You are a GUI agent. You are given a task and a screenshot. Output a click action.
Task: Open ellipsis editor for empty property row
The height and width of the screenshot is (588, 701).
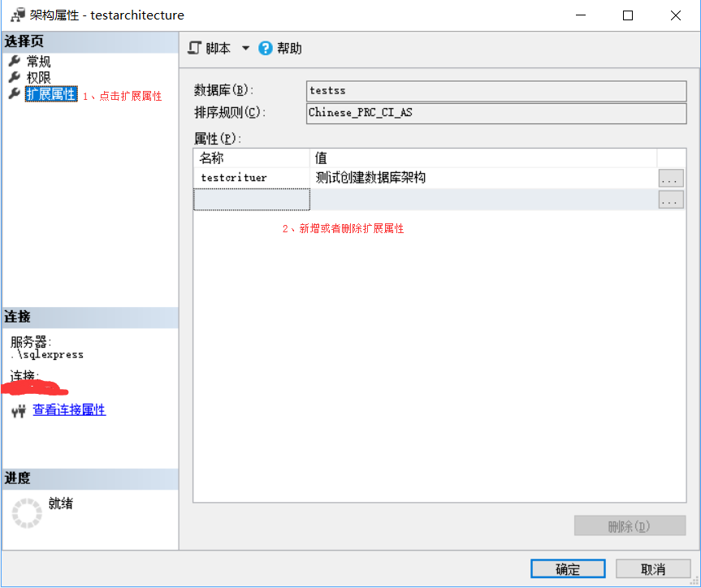(x=671, y=200)
